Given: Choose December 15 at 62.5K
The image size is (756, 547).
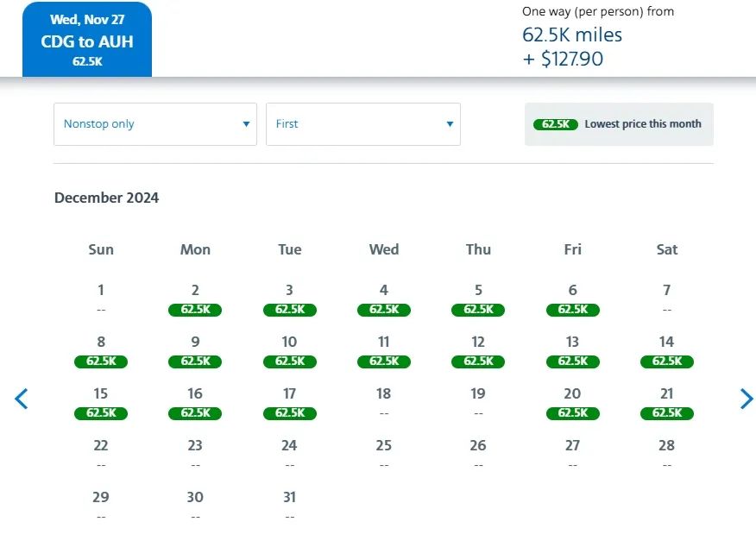Looking at the screenshot, I should [x=101, y=404].
